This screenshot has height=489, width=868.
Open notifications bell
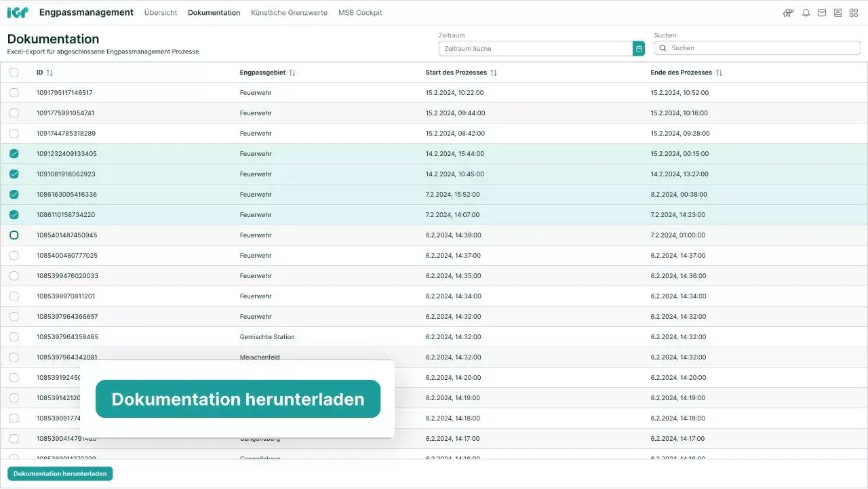coord(806,12)
